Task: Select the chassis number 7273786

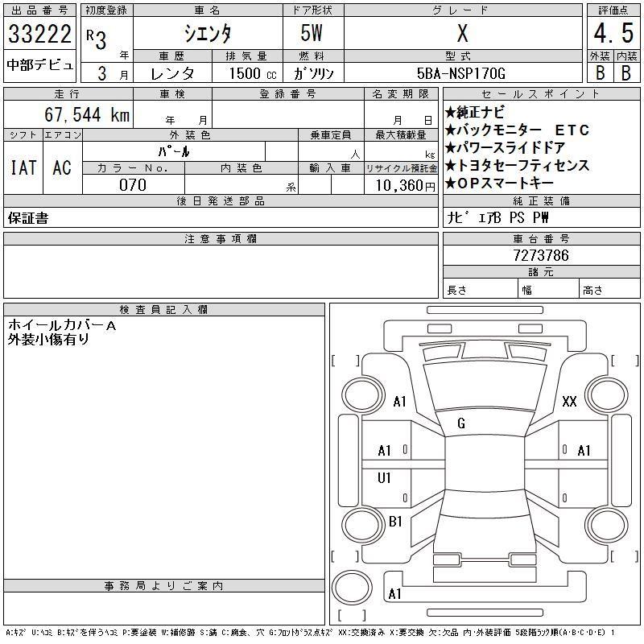Action: tap(541, 255)
